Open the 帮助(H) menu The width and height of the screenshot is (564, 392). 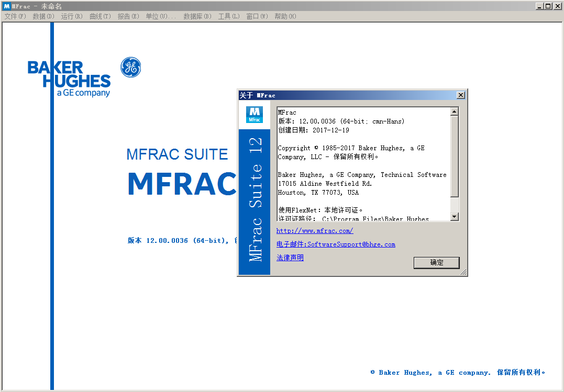(285, 16)
